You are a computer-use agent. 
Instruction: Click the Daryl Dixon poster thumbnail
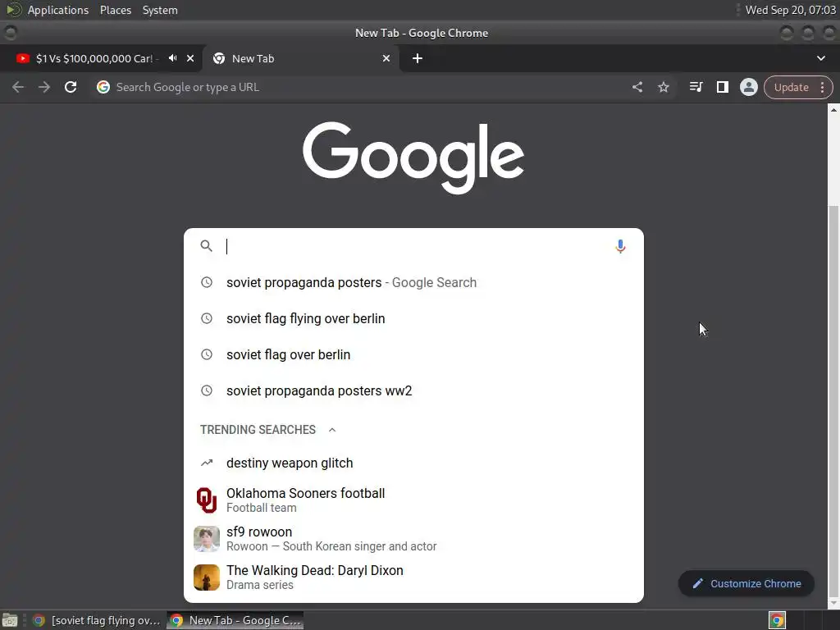206,577
